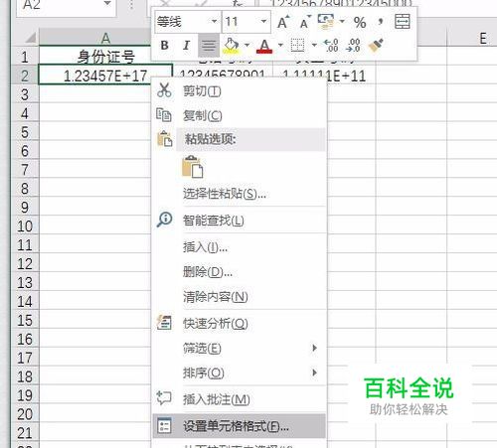
Task: Open the Name Box dropdown arrow
Action: (107, 4)
